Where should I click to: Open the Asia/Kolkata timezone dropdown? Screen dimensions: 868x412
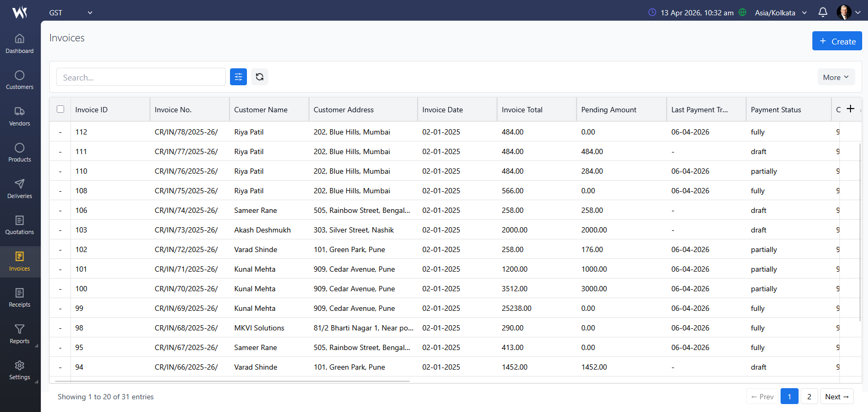(781, 13)
